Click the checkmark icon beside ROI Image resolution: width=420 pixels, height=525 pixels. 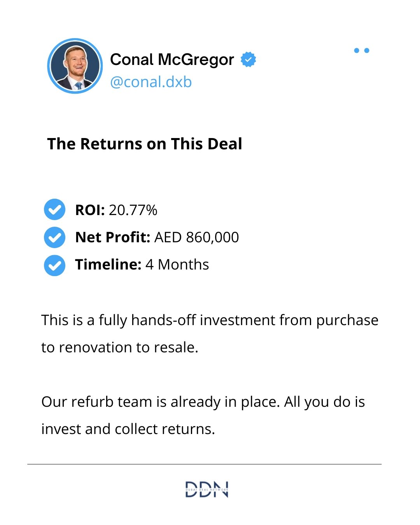(x=54, y=210)
